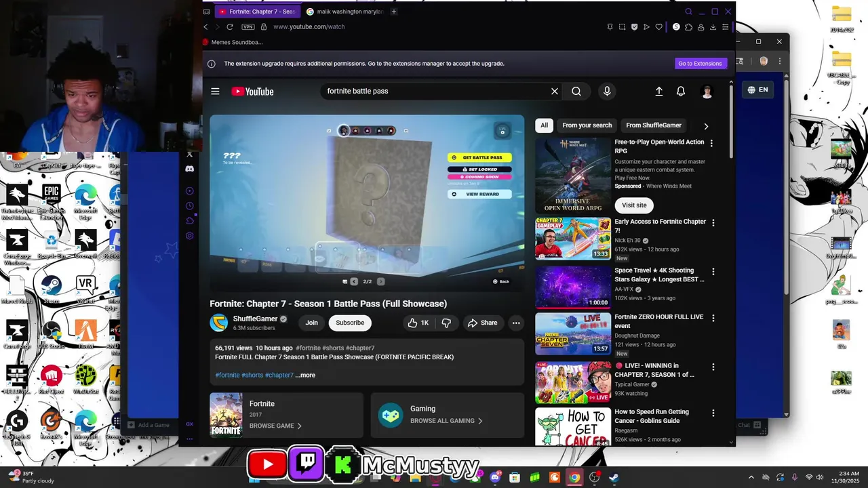Open Space Travel 4K video thumbnail
This screenshot has width=868, height=488.
[x=573, y=287]
